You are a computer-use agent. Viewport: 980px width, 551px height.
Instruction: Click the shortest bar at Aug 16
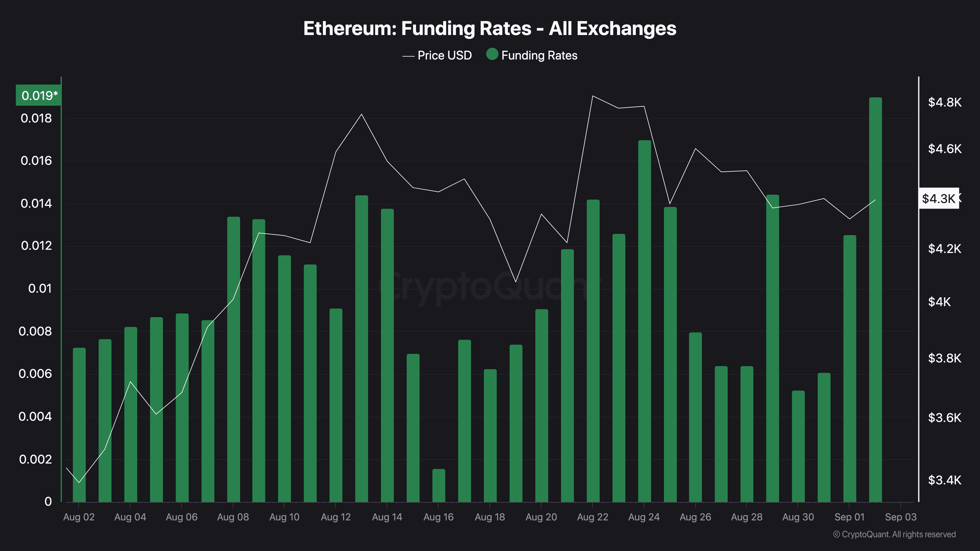coord(438,486)
